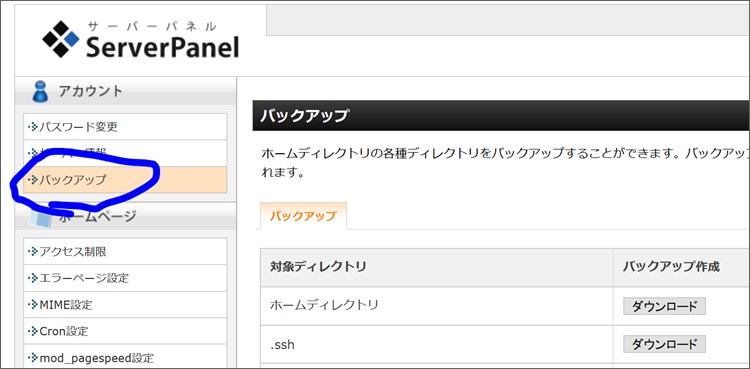Click the ServerPanel diamond logo icon
This screenshot has width=750, height=369.
click(61, 39)
